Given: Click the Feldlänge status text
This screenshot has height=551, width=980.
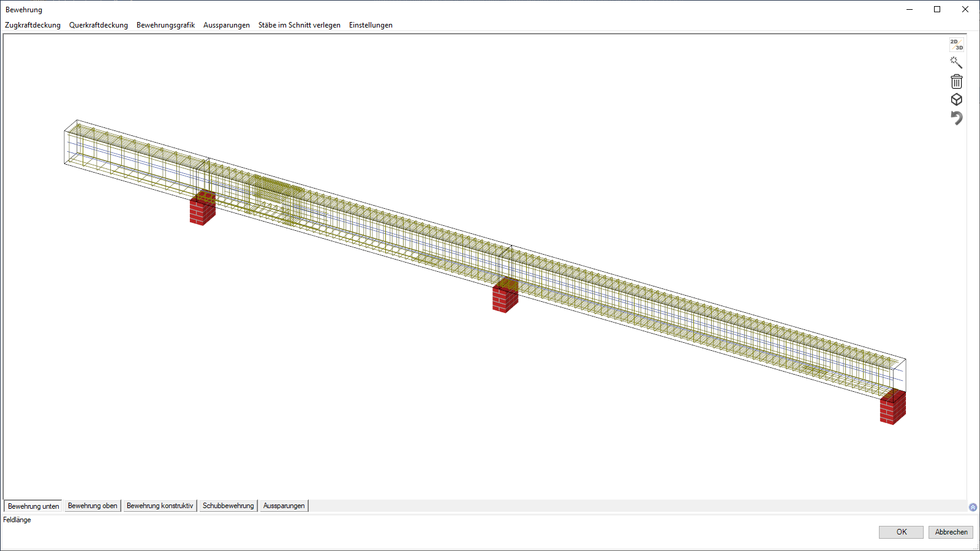Looking at the screenshot, I should click(17, 520).
